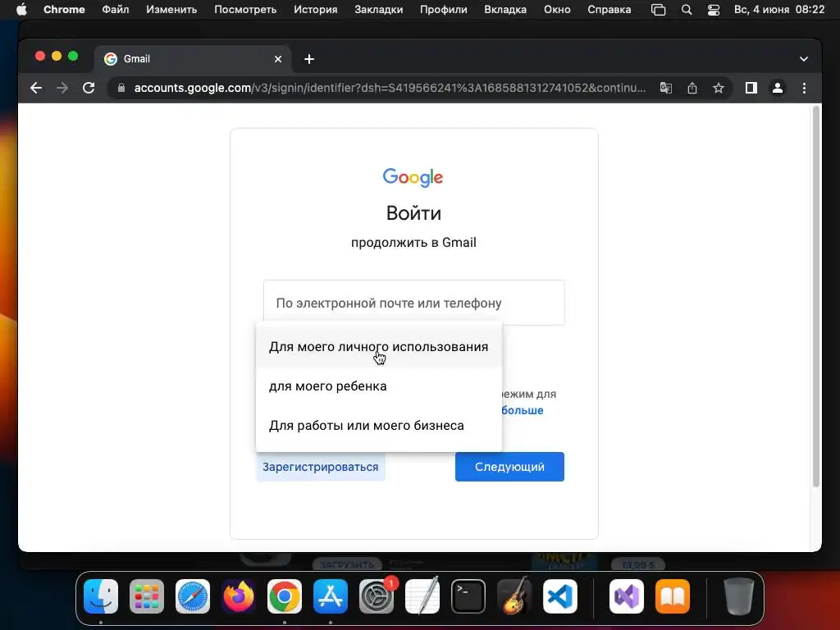Open the Изменить menu

pos(171,10)
